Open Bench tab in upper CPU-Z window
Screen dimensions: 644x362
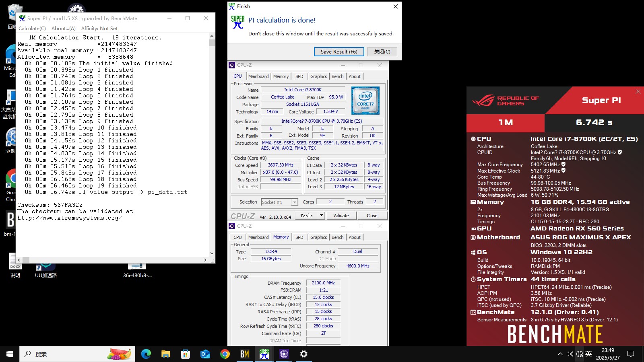(338, 76)
